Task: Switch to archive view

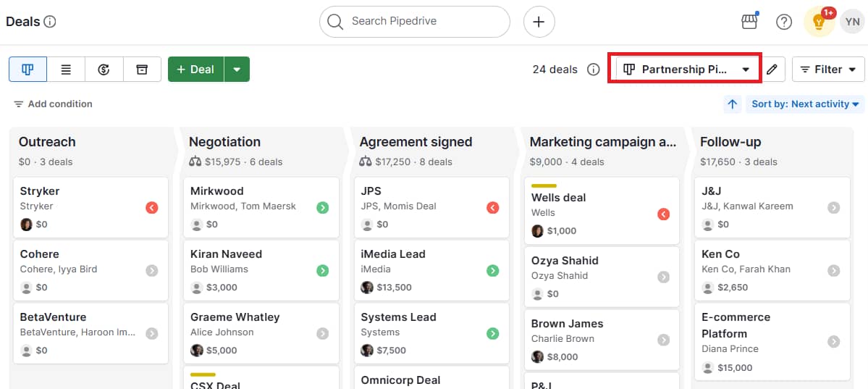Action: tap(143, 70)
